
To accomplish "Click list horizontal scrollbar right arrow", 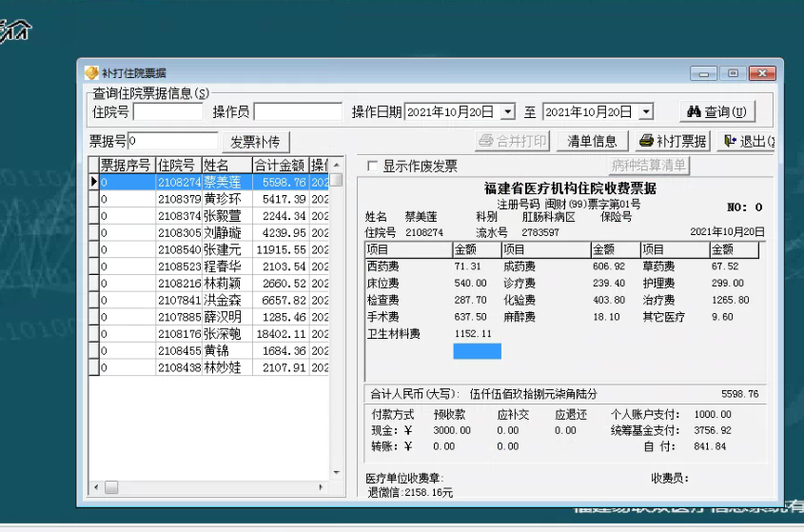I will tap(321, 487).
